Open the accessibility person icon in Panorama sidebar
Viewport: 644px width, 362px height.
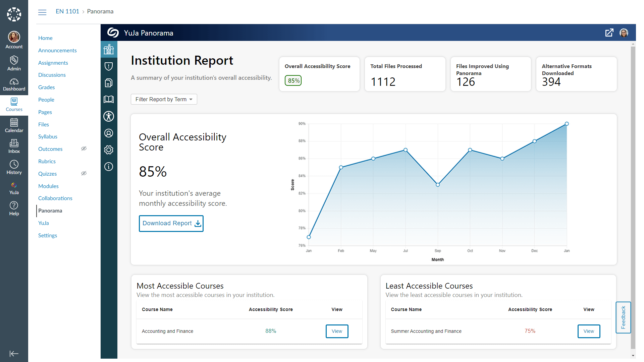point(109,116)
